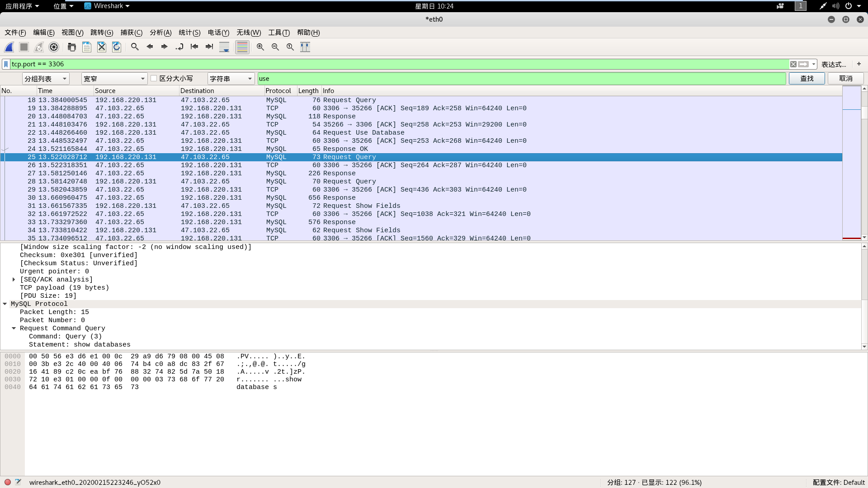Toggle the case sensitive checkbox

tap(154, 78)
